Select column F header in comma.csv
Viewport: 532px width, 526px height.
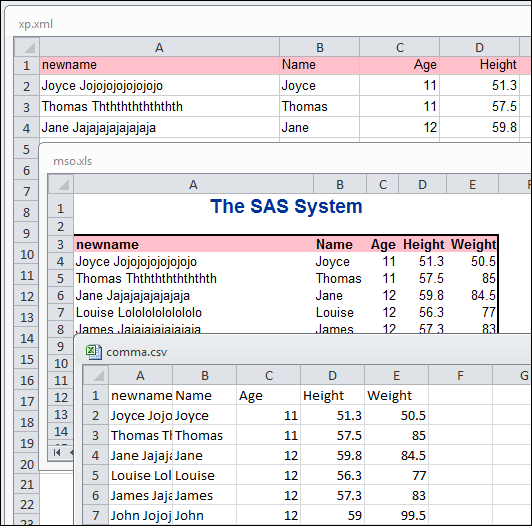pyautogui.click(x=460, y=375)
